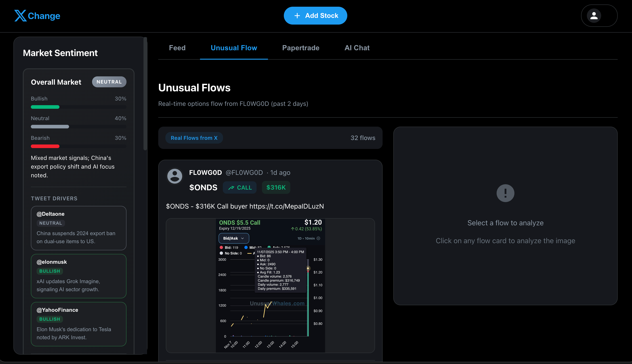Select the Unusual Flow tab
632x364 pixels.
coord(234,48)
